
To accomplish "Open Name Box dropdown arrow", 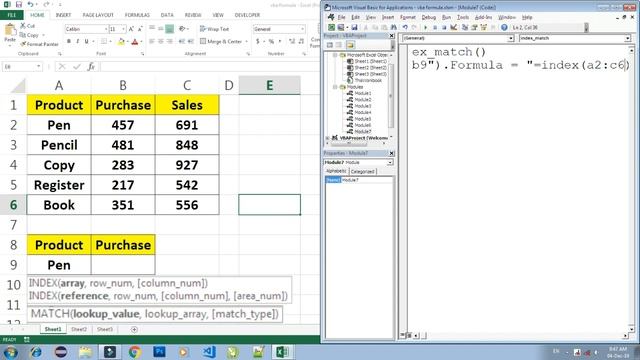I will [39, 66].
